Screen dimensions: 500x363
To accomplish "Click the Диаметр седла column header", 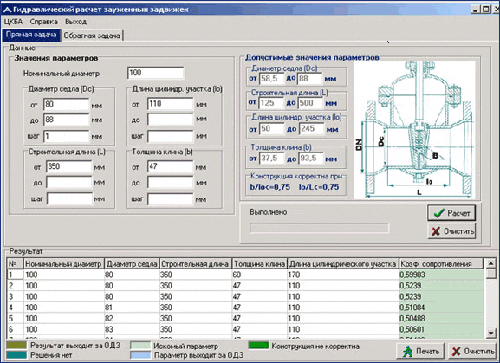I will (132, 264).
